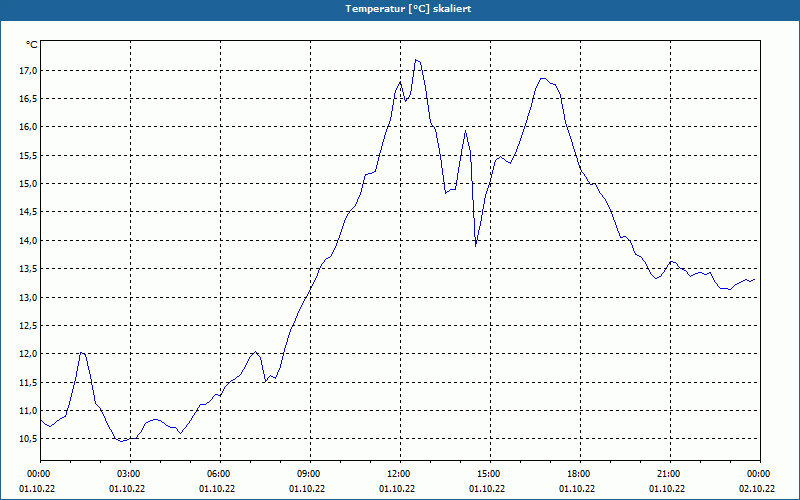The width and height of the screenshot is (800, 500).
Task: Select the 01.10.22 date under 12:00
Action: [x=396, y=489]
